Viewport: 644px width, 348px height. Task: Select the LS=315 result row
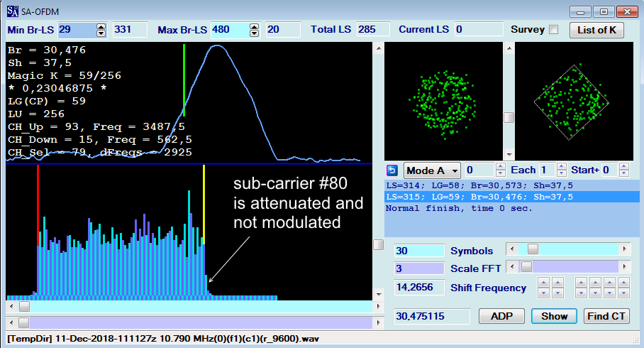pyautogui.click(x=512, y=197)
